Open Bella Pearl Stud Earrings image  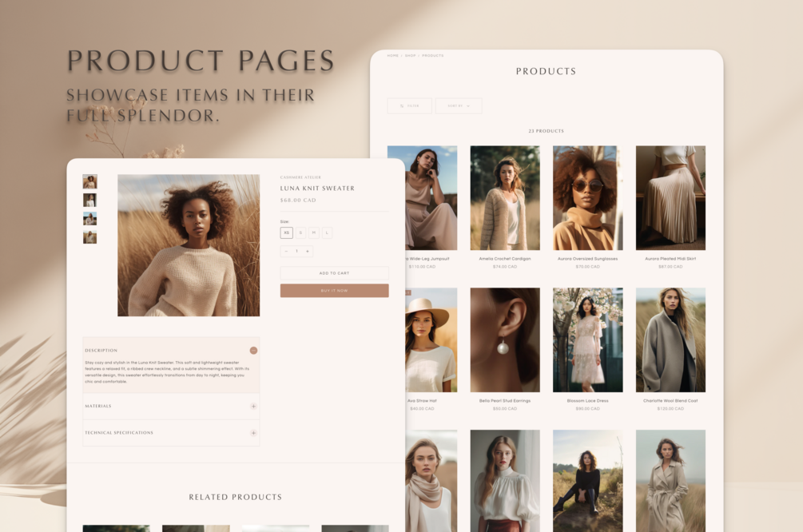(505, 340)
